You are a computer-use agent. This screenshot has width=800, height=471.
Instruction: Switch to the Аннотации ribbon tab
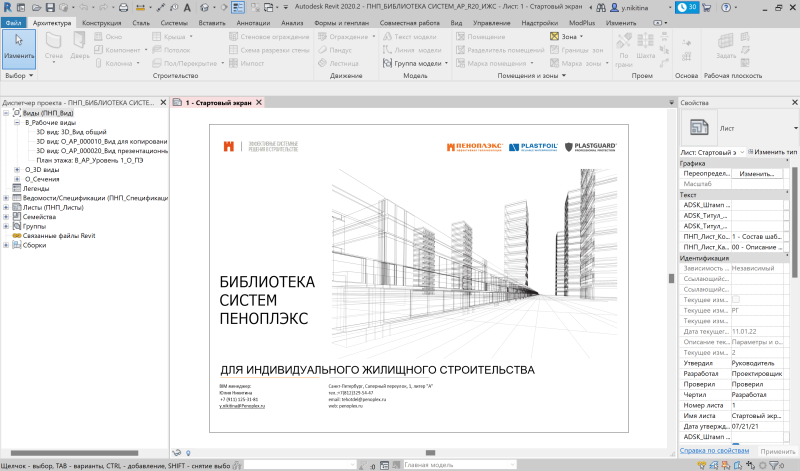254,23
